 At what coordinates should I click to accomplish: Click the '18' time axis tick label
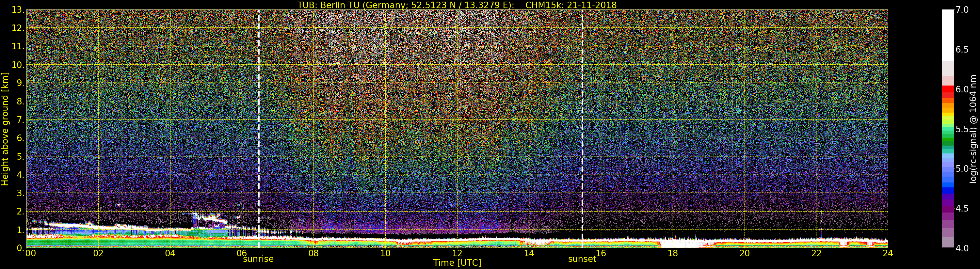click(673, 253)
